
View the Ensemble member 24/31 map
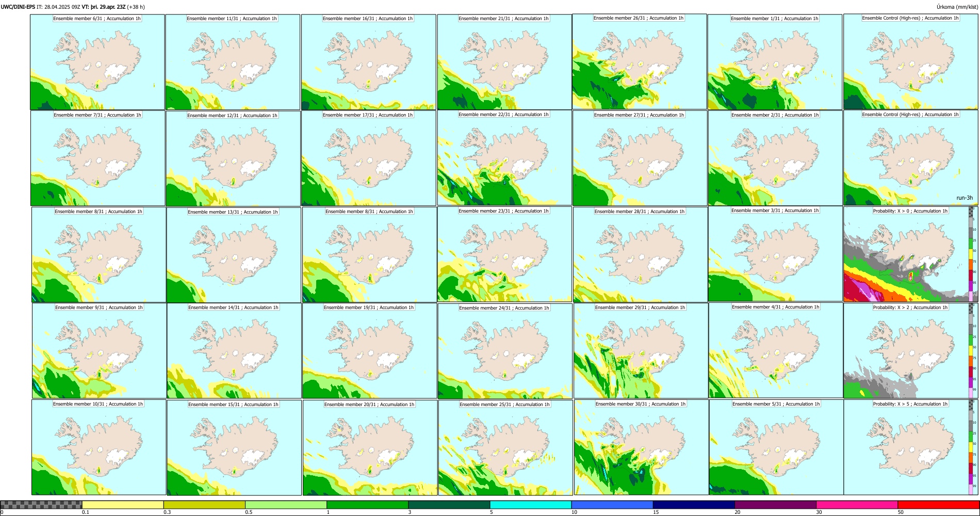(505, 351)
